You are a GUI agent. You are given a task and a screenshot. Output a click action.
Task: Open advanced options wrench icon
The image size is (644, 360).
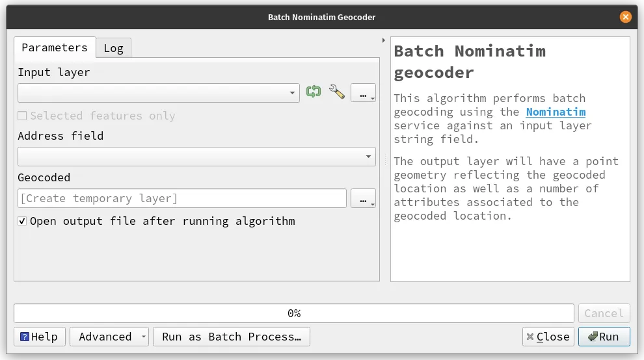(337, 92)
